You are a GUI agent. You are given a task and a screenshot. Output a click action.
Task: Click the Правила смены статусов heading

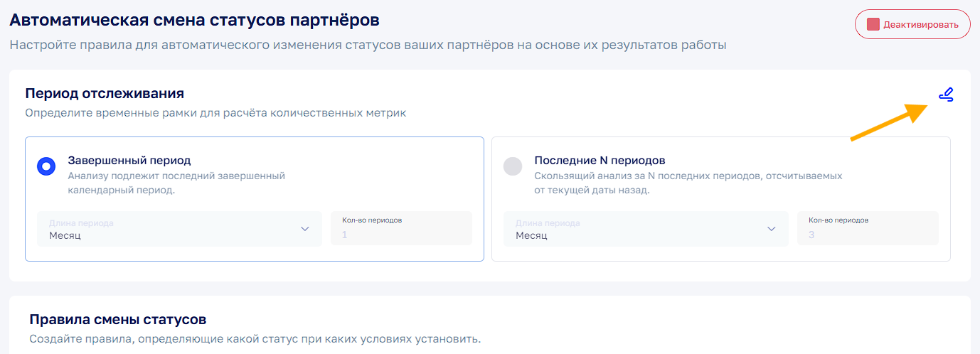(x=118, y=319)
